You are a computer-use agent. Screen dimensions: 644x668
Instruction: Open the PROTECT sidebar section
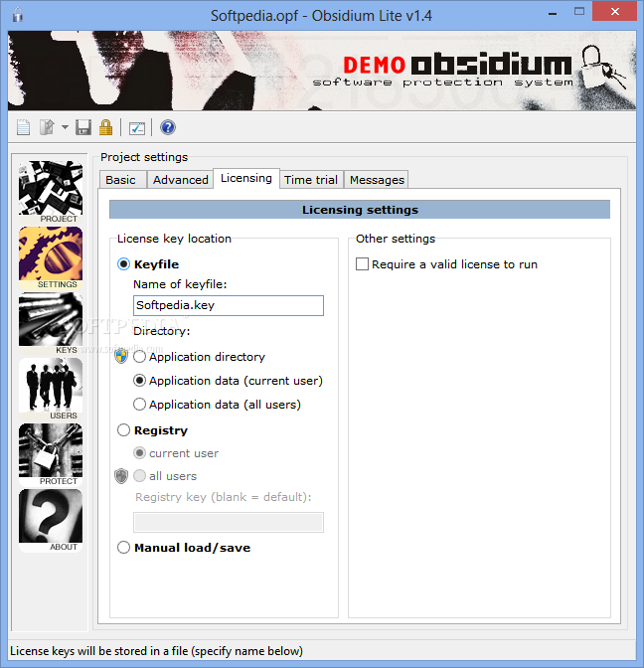(x=51, y=454)
